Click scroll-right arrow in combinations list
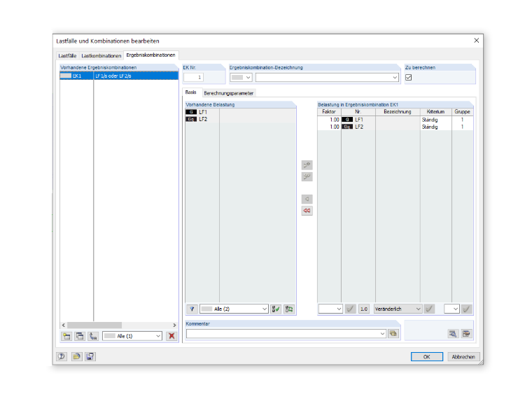The width and height of the screenshot is (532, 399). (174, 325)
